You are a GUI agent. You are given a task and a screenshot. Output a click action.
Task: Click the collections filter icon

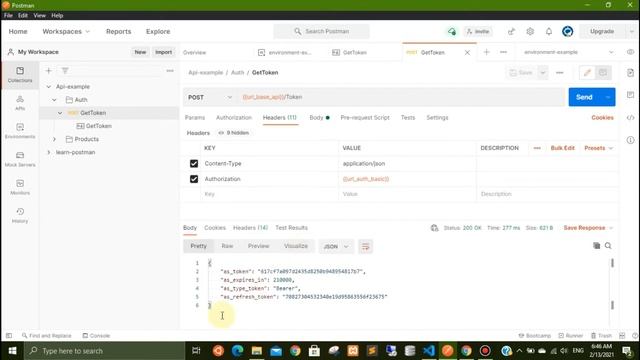[x=65, y=71]
